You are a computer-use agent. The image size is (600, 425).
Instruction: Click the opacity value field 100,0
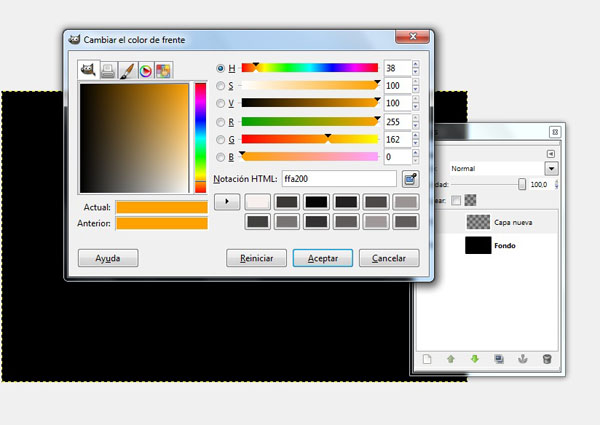coord(540,184)
